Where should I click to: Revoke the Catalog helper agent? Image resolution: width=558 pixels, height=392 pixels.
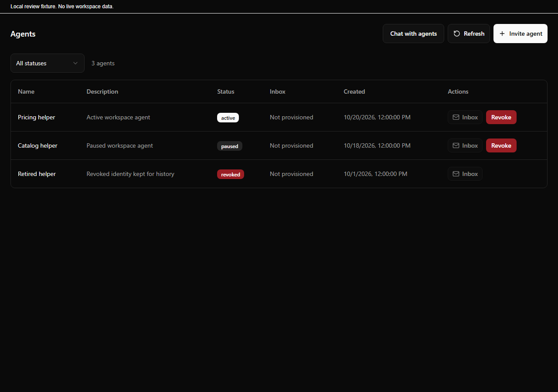click(x=501, y=145)
